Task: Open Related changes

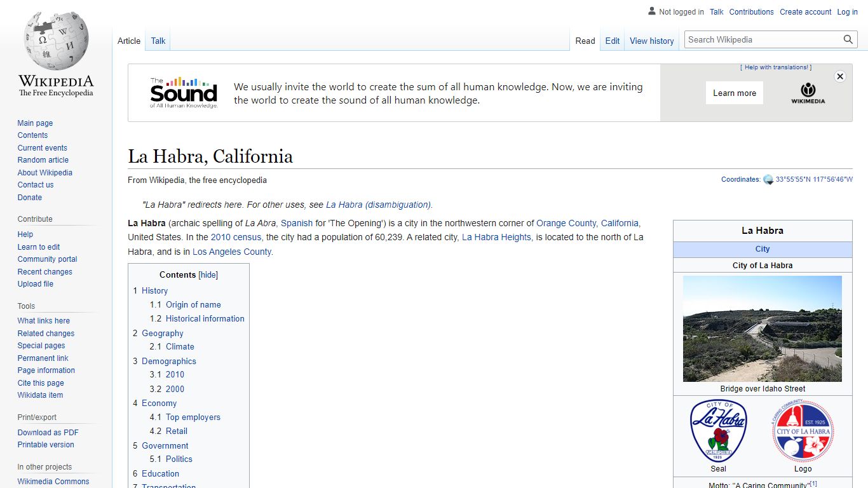Action: [46, 334]
